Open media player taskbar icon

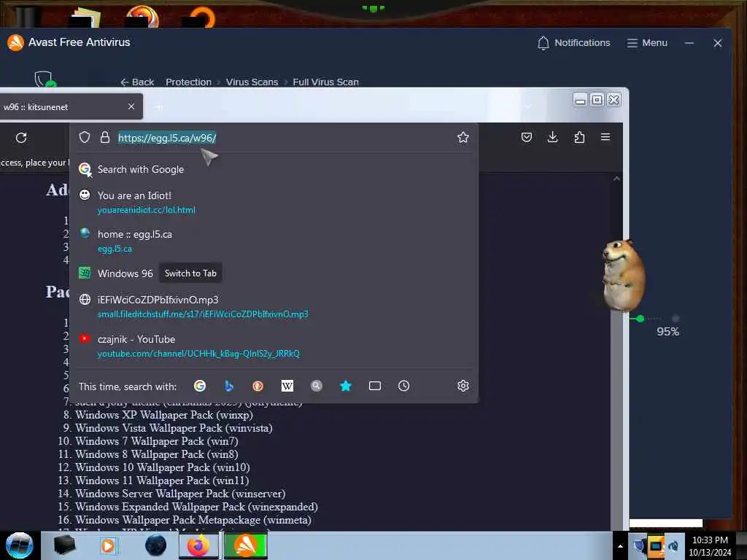[x=108, y=545]
